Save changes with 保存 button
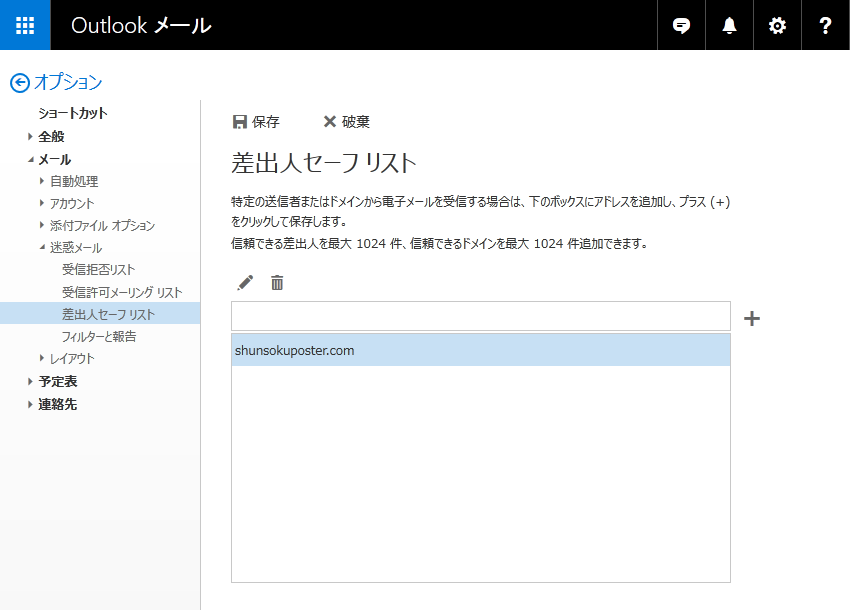The image size is (850, 610). pyautogui.click(x=256, y=122)
